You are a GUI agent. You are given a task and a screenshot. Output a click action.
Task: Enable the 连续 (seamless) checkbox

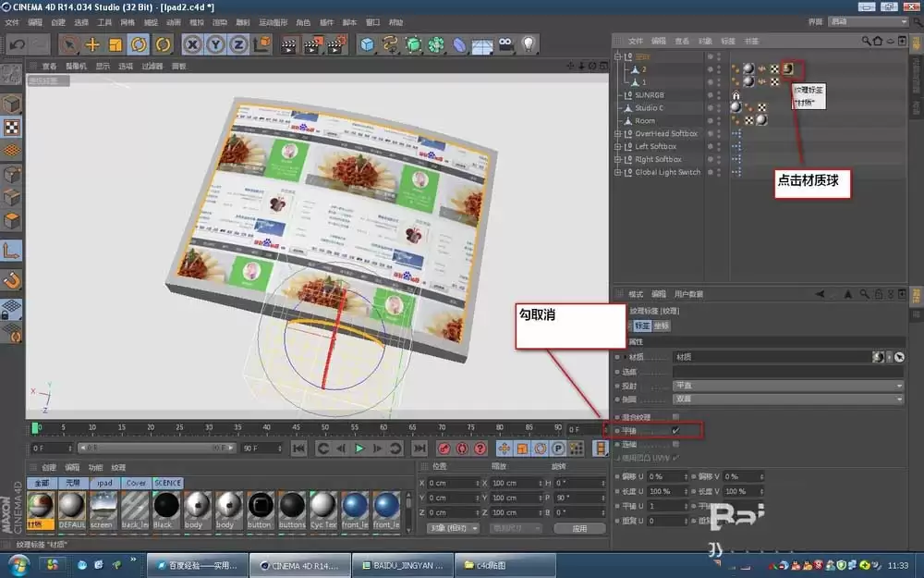(675, 442)
